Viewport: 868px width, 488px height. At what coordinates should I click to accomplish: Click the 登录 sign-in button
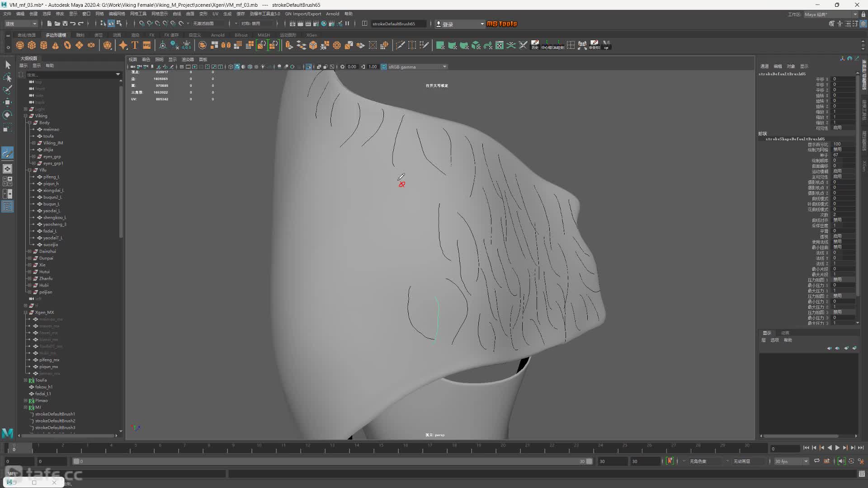(459, 24)
